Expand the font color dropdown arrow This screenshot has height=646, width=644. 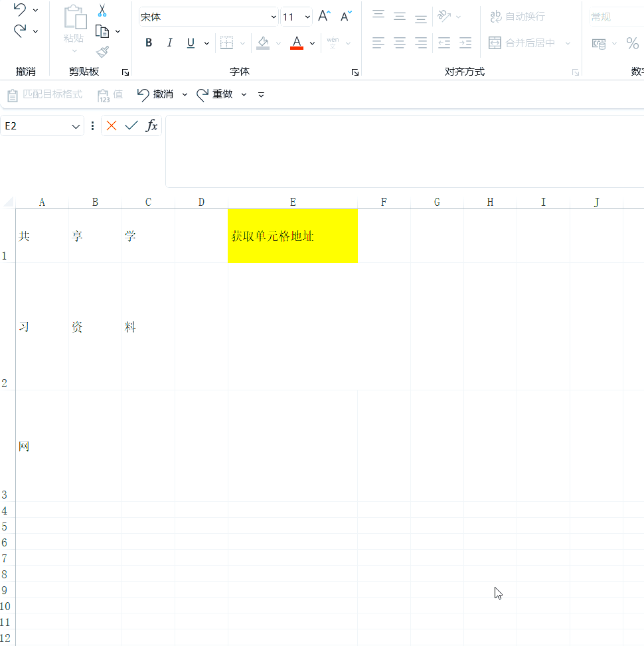click(x=312, y=43)
